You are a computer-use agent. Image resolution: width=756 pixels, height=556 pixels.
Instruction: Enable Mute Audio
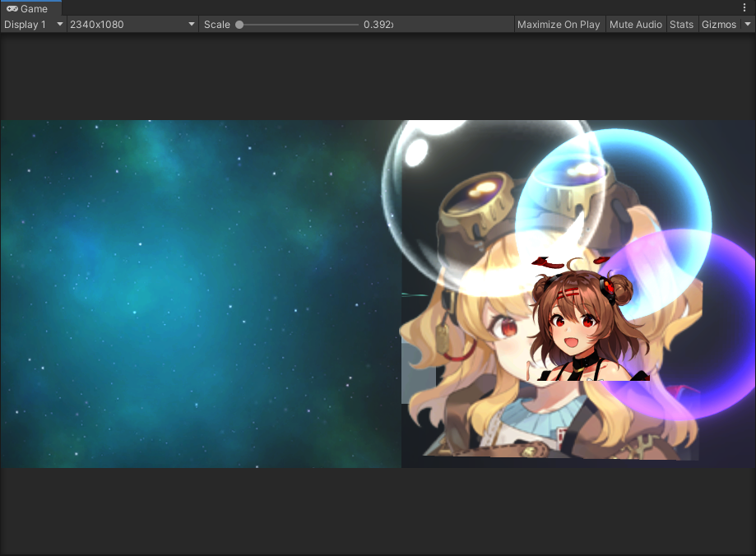point(635,25)
